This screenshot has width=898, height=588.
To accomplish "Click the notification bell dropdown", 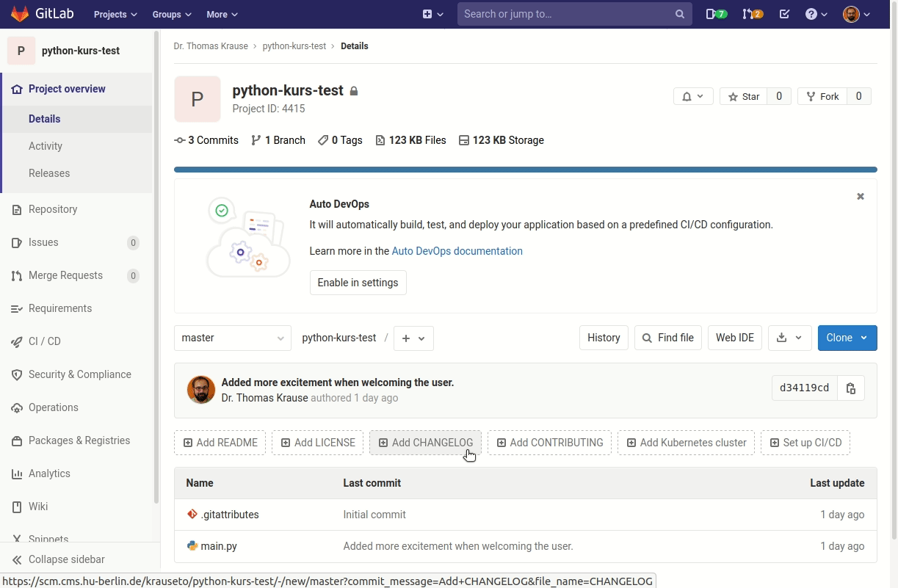I will click(693, 96).
